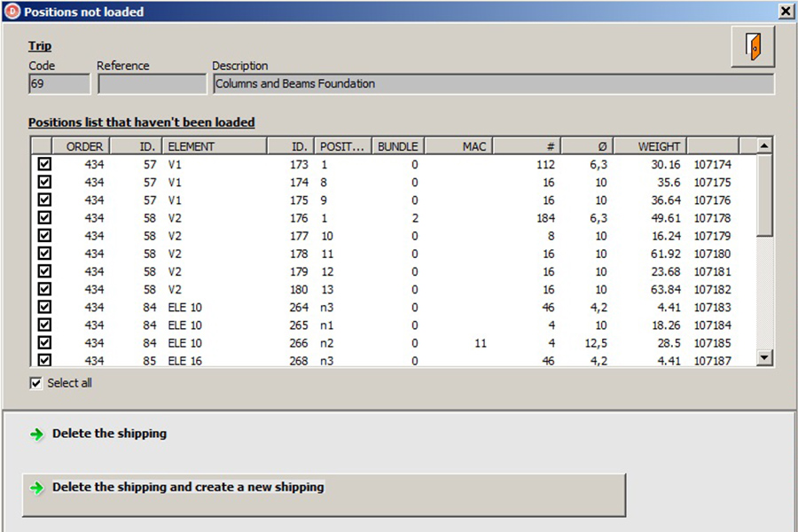This screenshot has height=532, width=798.
Task: Click the red app icon in title bar
Action: 12,12
